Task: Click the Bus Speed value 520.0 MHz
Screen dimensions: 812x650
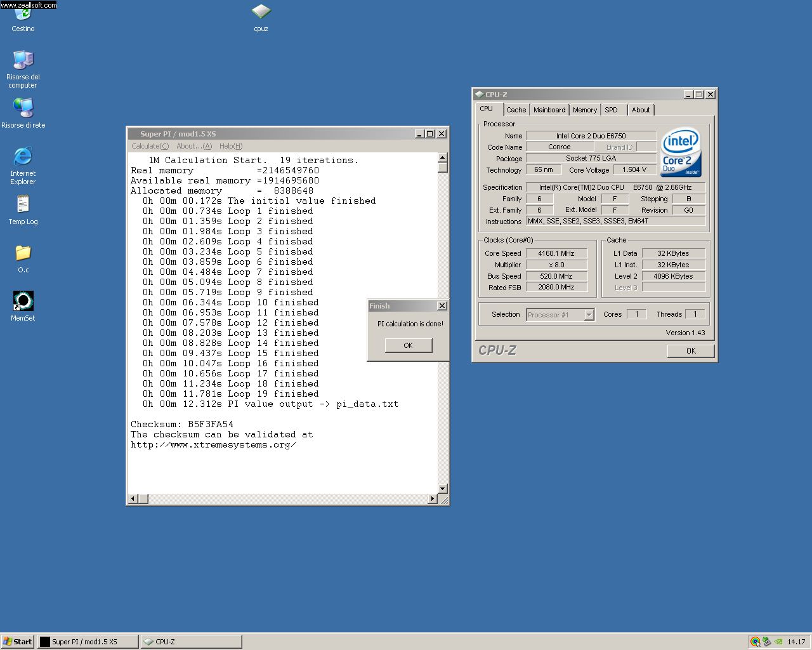Action: click(x=556, y=276)
